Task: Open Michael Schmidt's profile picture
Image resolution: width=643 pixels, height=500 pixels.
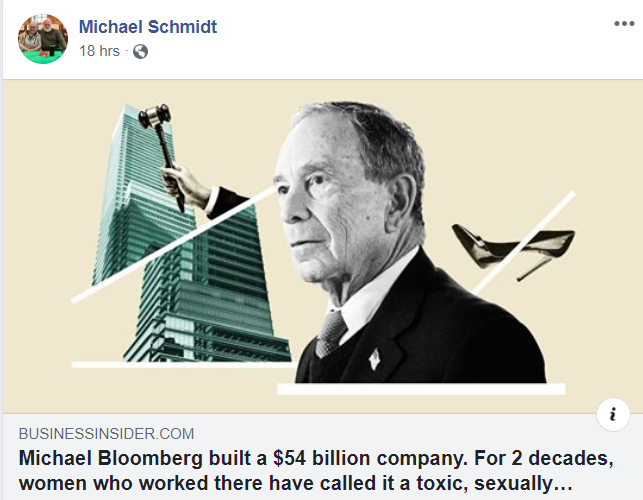Action: [x=43, y=38]
